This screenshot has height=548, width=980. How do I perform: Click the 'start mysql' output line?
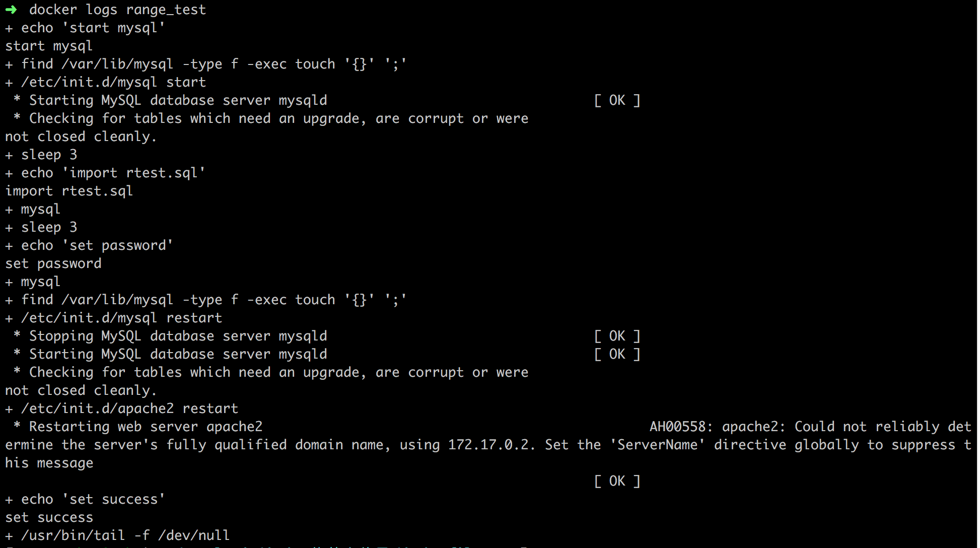coord(49,46)
